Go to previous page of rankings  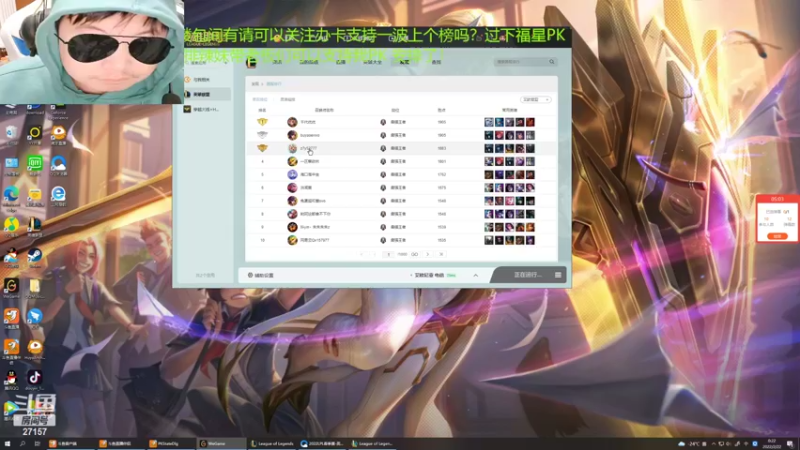374,254
